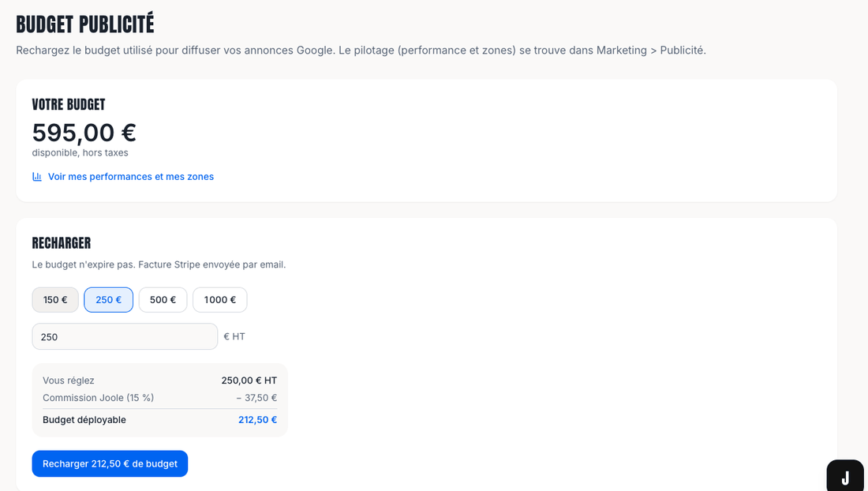Select the 250 € preset amount
868x491 pixels.
(x=109, y=299)
